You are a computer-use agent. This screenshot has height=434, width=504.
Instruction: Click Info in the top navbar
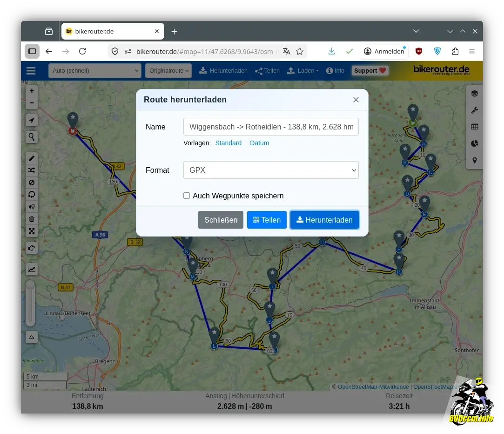point(335,71)
